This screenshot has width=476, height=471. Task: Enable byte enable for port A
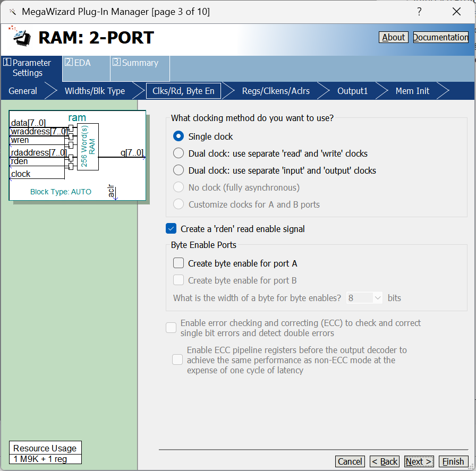tap(178, 263)
